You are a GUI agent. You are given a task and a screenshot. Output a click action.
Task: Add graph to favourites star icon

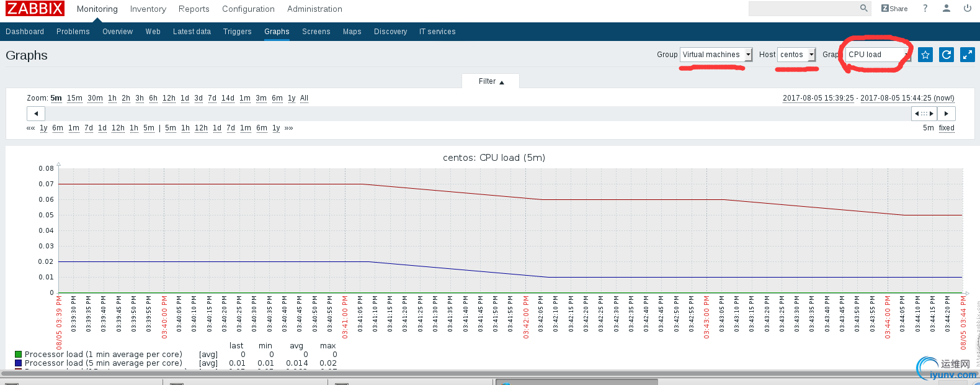click(x=925, y=55)
